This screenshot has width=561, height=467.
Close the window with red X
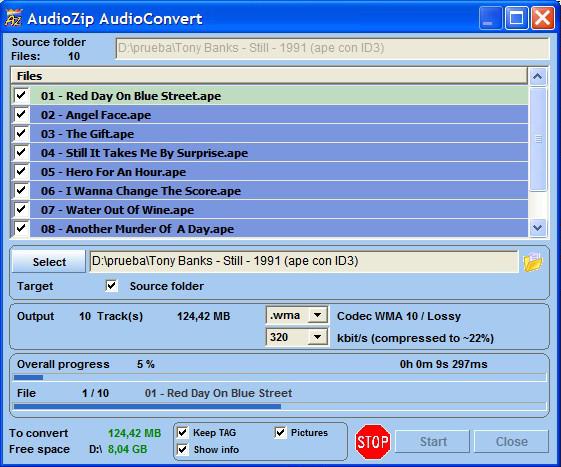click(x=543, y=18)
